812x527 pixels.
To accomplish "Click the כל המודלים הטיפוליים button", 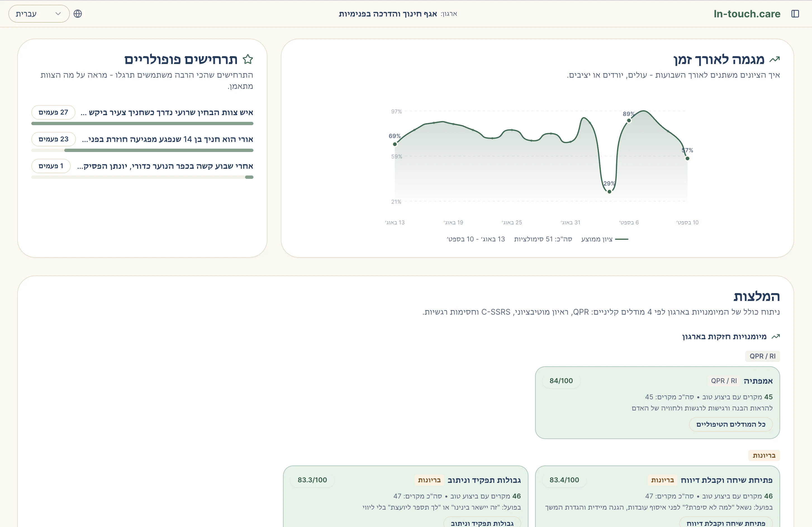I will click(x=731, y=424).
